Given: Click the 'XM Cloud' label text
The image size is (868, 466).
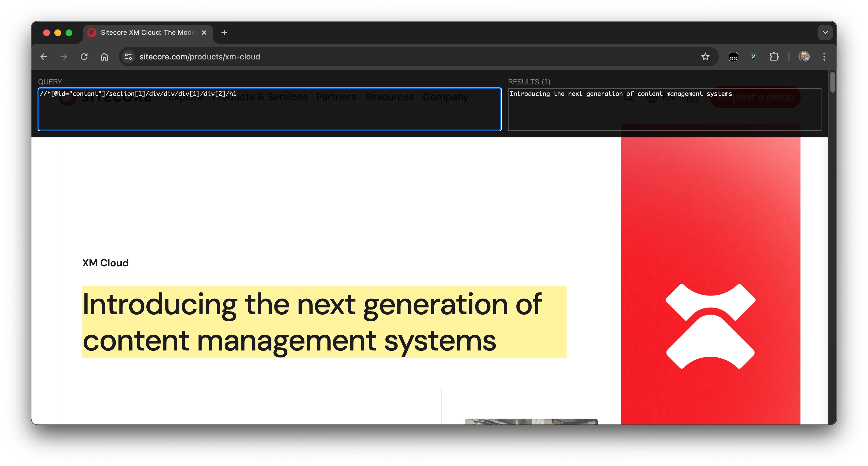Looking at the screenshot, I should coord(105,263).
